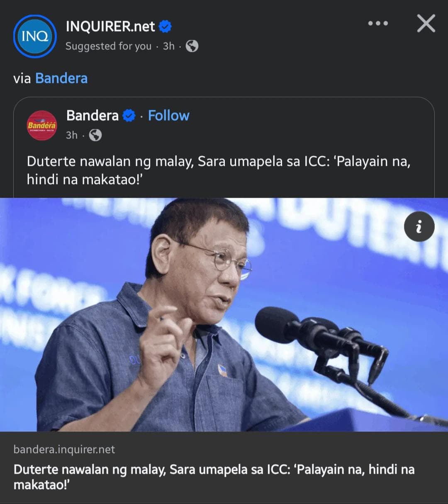Image resolution: width=448 pixels, height=504 pixels.
Task: Open the Bandera page name in the shared post
Action: (x=93, y=116)
